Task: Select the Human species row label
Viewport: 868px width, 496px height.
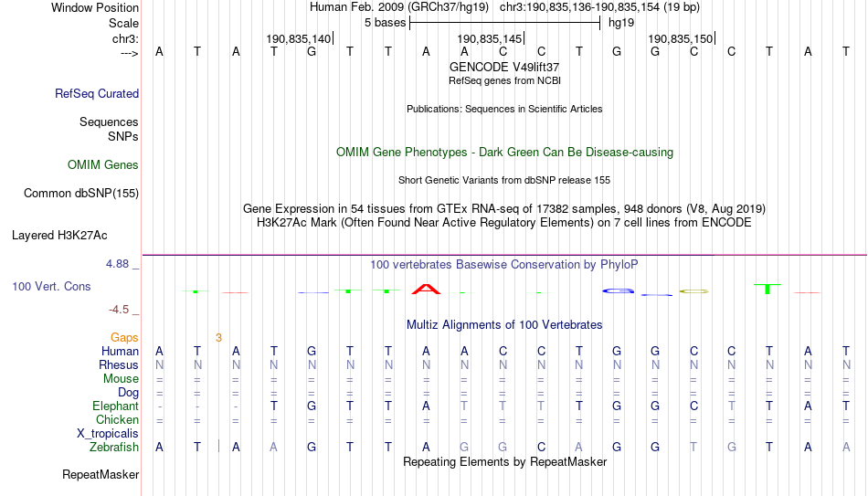Action: coord(120,351)
